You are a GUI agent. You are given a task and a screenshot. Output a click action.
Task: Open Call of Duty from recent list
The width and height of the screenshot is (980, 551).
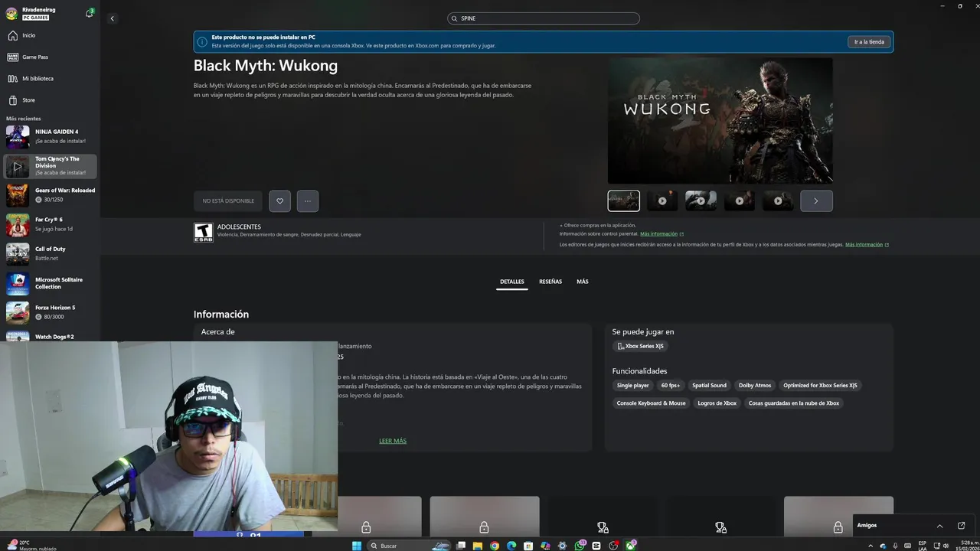[50, 253]
